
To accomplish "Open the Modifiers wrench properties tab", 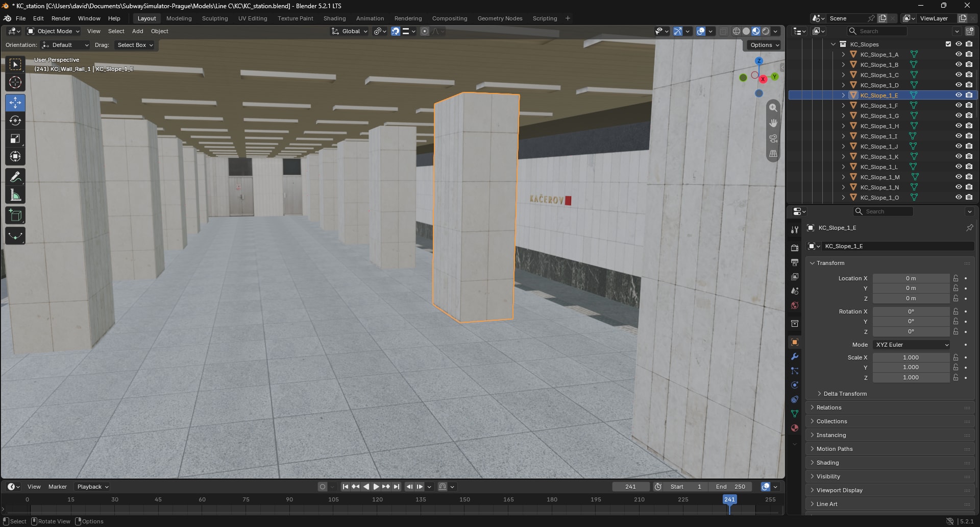I will (795, 356).
